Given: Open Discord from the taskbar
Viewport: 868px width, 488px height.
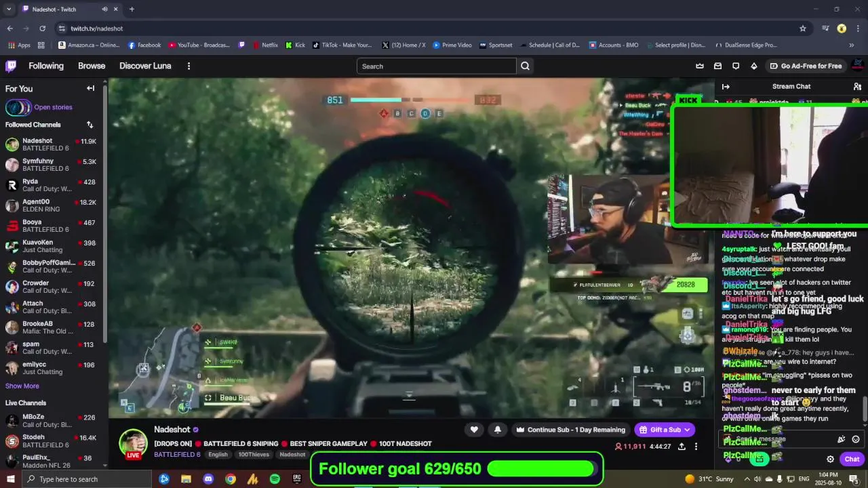Looking at the screenshot, I should [208, 479].
